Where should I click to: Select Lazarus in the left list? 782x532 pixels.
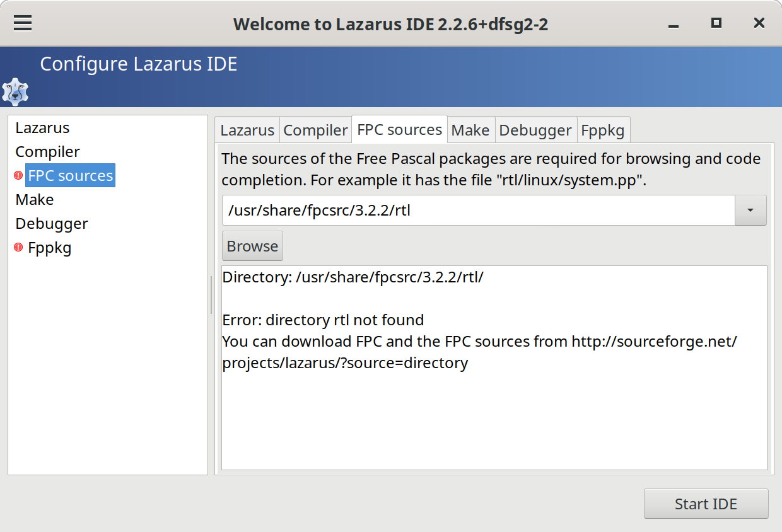[x=43, y=128]
